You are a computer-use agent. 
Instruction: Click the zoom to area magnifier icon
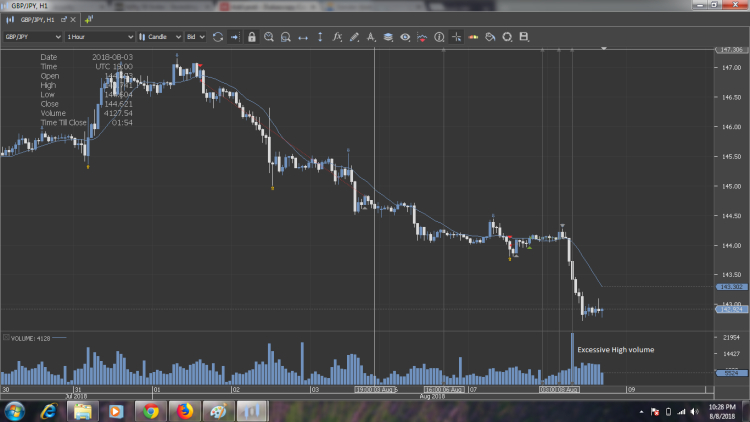(286, 37)
